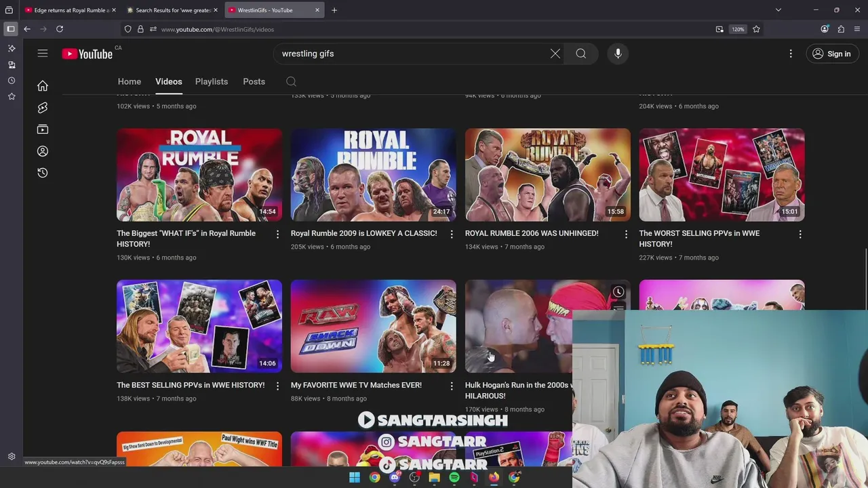Image resolution: width=868 pixels, height=488 pixels.
Task: Close the WrestlinGifs YouTube tab
Action: [317, 10]
